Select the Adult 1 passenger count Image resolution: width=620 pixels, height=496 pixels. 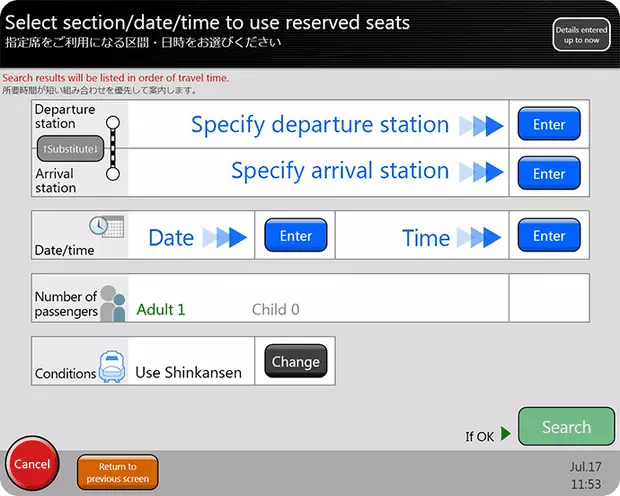[161, 310]
